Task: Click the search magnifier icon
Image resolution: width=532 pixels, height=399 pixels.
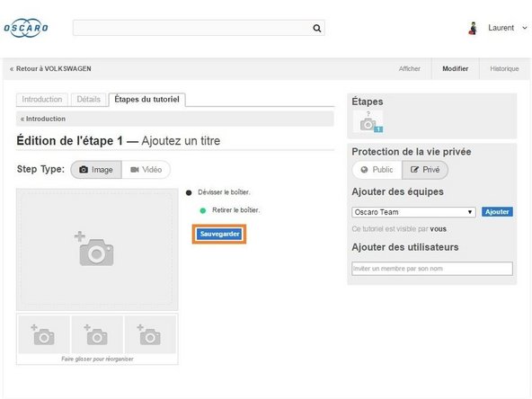Action: coord(316,28)
